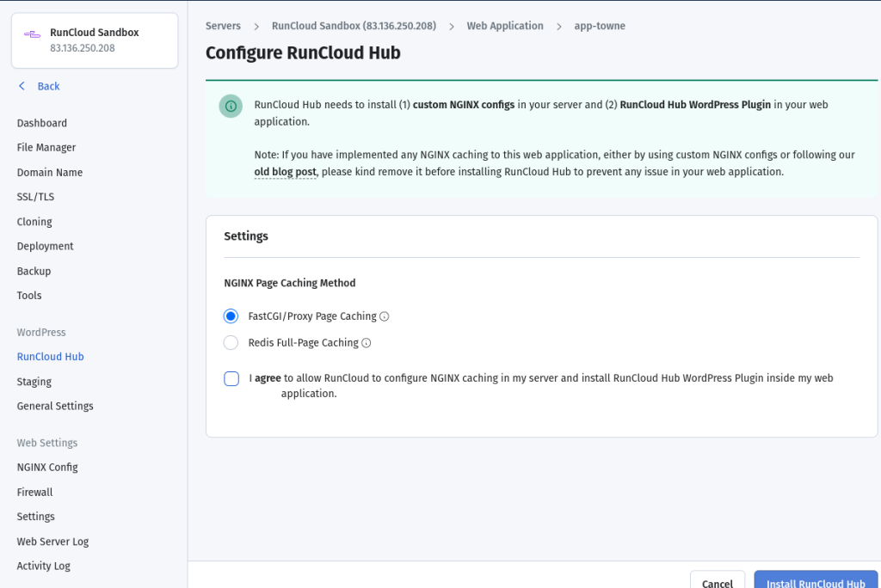Open the old blog post link
The height and width of the screenshot is (588, 881).
(x=285, y=172)
